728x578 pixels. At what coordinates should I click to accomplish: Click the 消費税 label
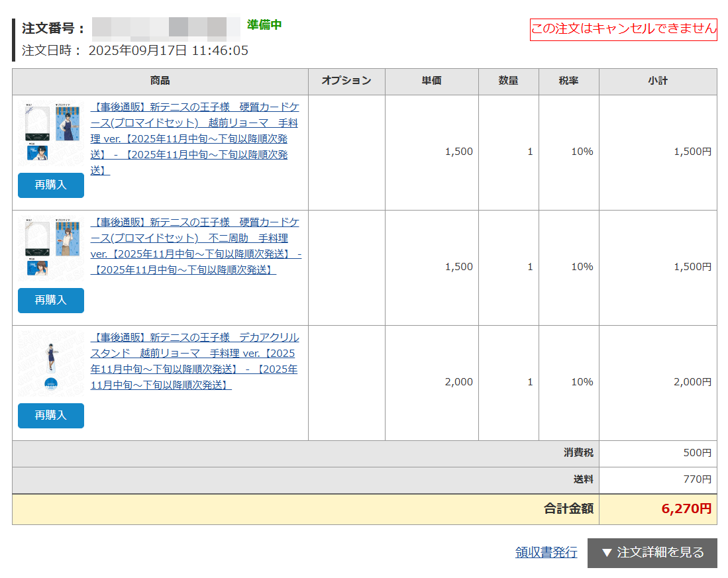[578, 454]
